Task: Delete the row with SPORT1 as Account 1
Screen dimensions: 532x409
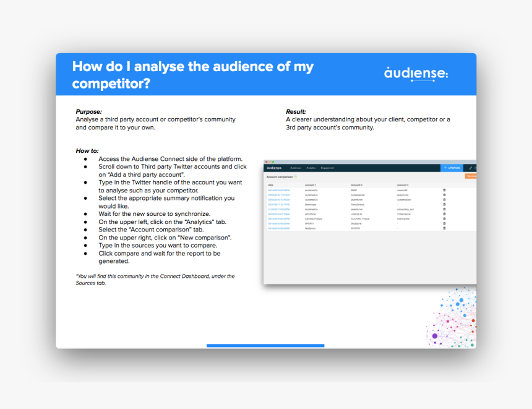Action: 444,223
